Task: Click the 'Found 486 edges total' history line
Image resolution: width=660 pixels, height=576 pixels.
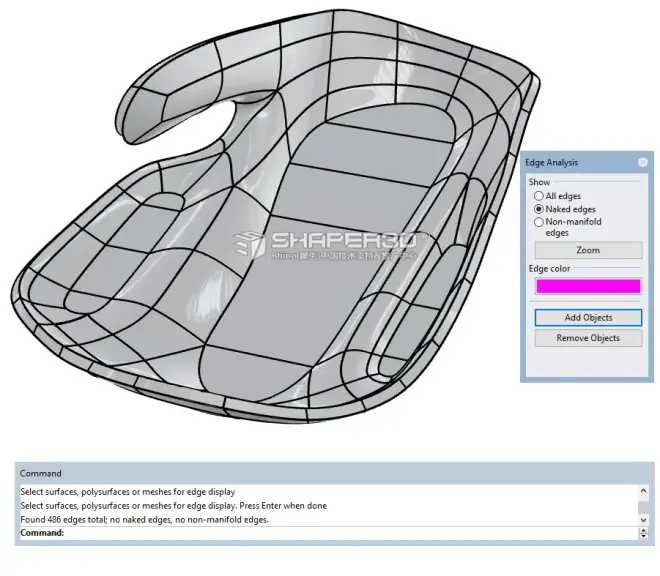Action: [x=144, y=520]
